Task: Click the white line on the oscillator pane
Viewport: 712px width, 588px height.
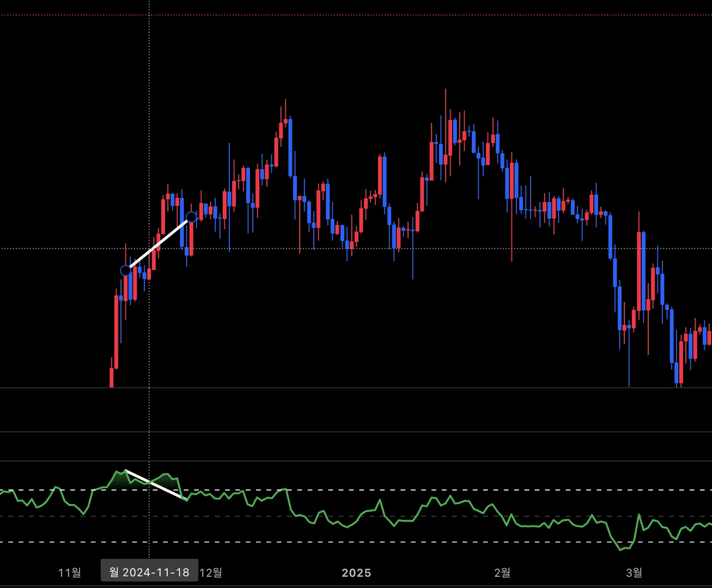Action: point(156,485)
